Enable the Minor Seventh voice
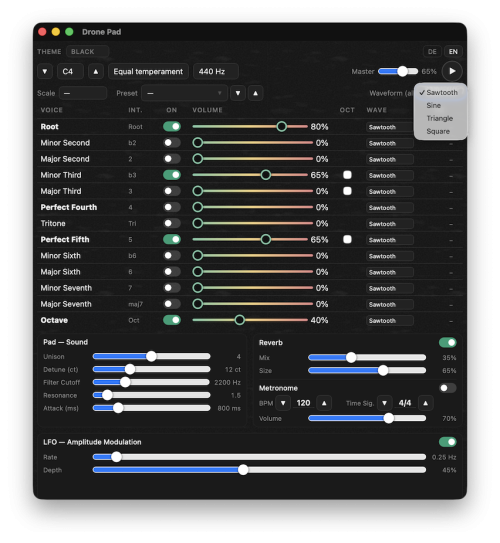 (x=172, y=288)
